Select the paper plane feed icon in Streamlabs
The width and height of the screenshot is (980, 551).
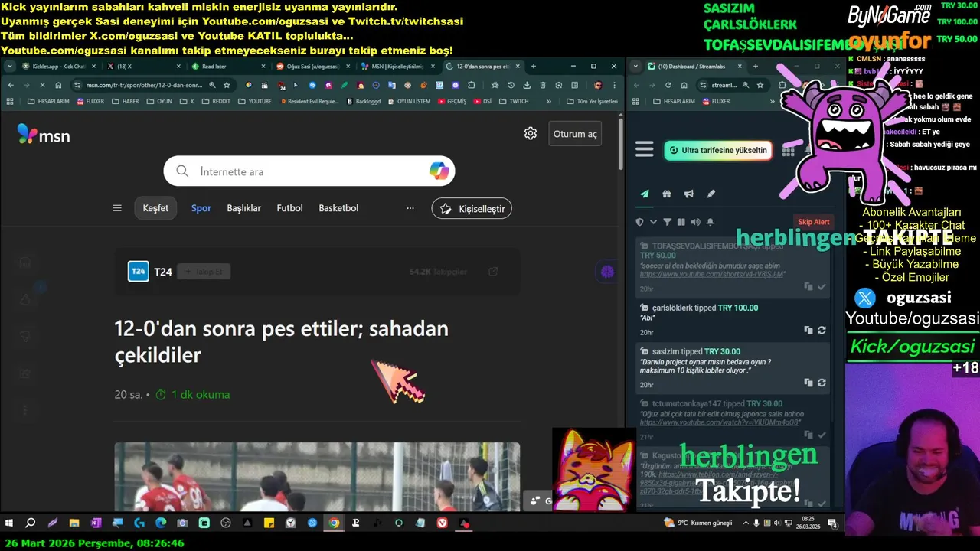click(x=645, y=194)
